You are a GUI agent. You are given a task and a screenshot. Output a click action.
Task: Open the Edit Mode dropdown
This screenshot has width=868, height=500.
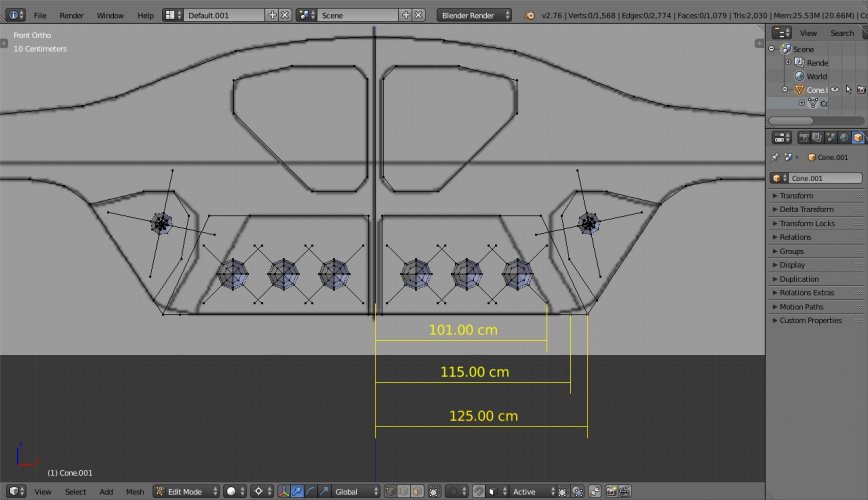186,491
